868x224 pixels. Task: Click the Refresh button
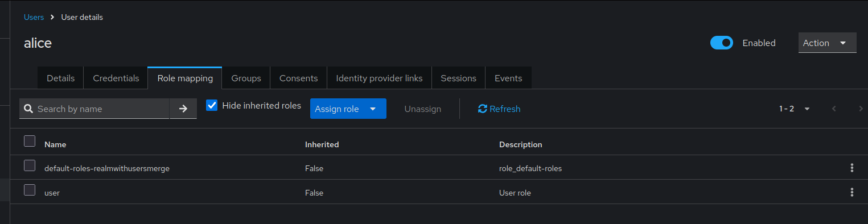click(499, 109)
